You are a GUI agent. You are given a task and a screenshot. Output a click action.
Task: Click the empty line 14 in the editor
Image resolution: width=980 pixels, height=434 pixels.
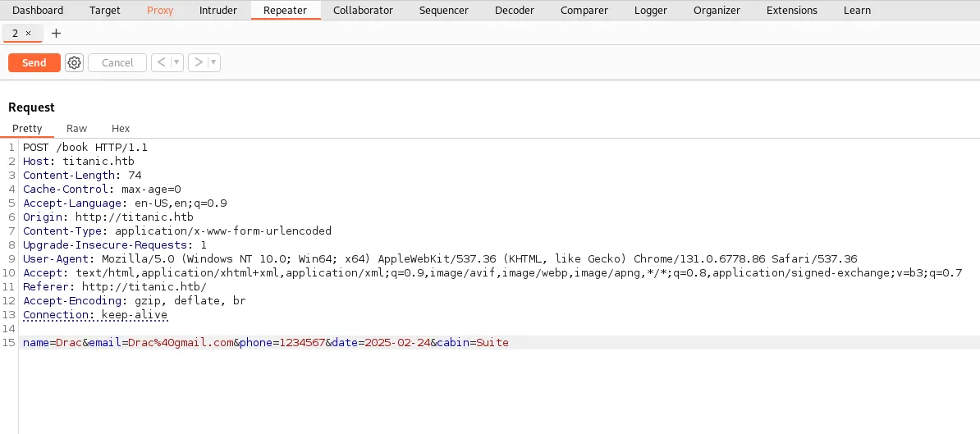tap(500, 328)
